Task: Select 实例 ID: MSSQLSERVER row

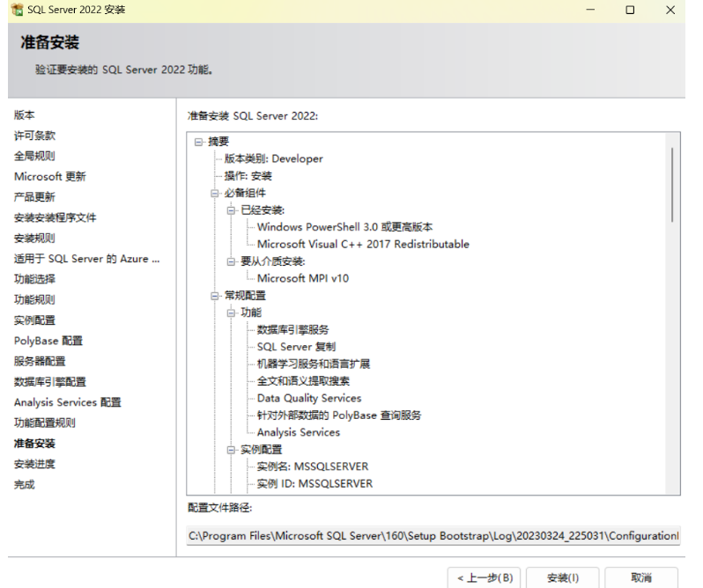Action: [x=314, y=483]
